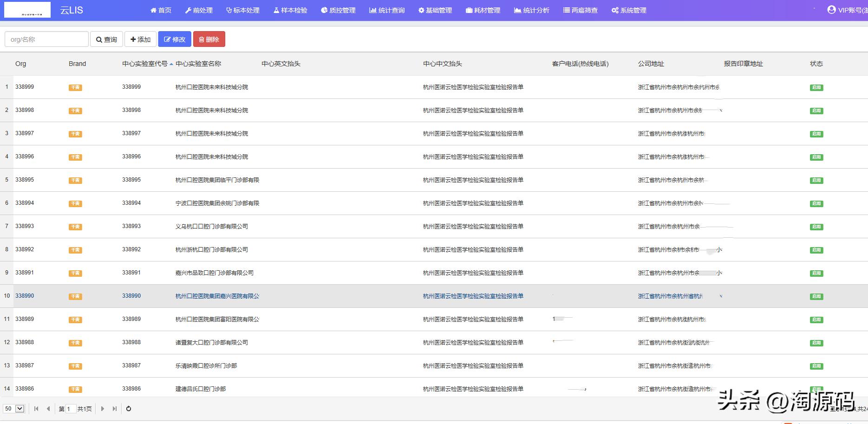Click the first page pagination icon
The width and height of the screenshot is (868, 424).
coord(36,409)
